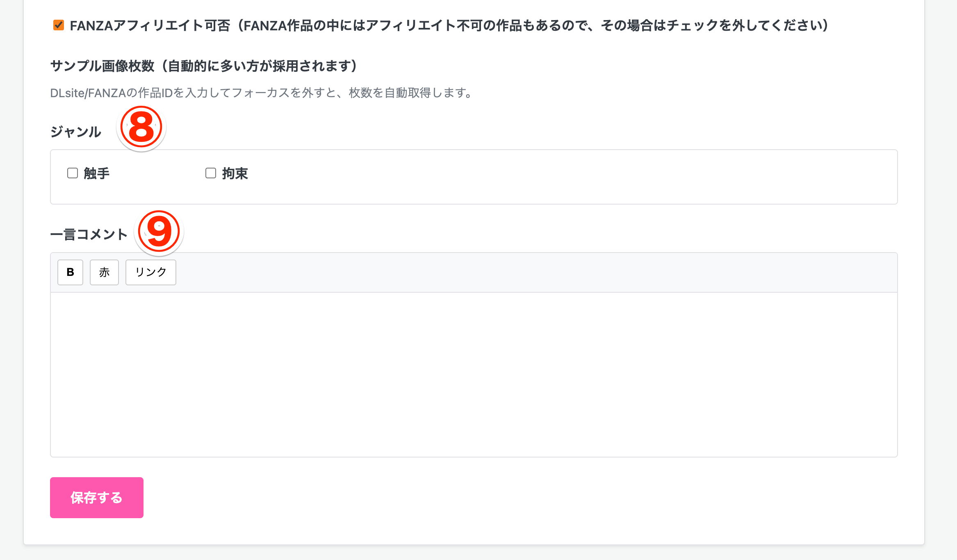
Task: Focus the 一言コメント text area
Action: pyautogui.click(x=474, y=374)
